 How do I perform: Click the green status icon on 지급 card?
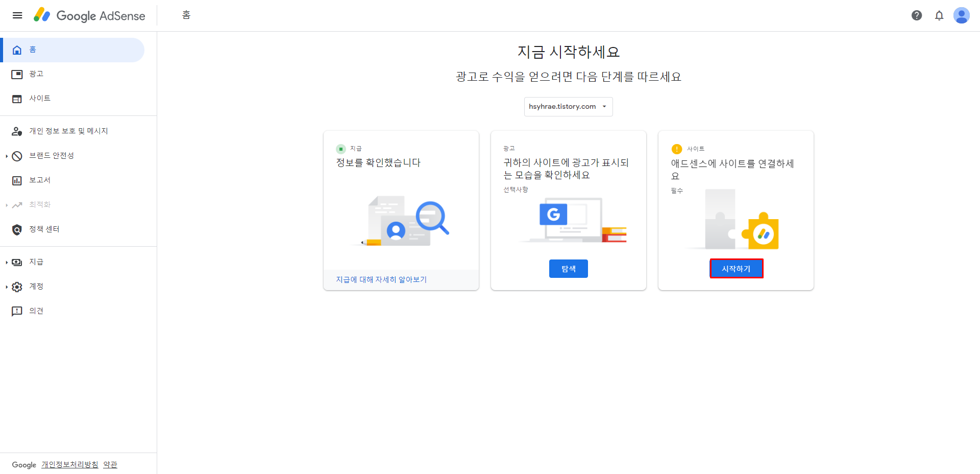coord(341,149)
